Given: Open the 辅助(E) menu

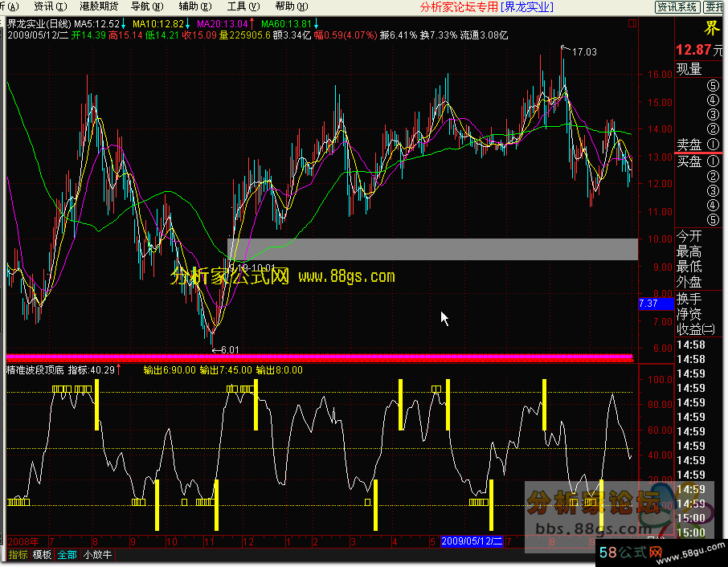Looking at the screenshot, I should (x=195, y=6).
